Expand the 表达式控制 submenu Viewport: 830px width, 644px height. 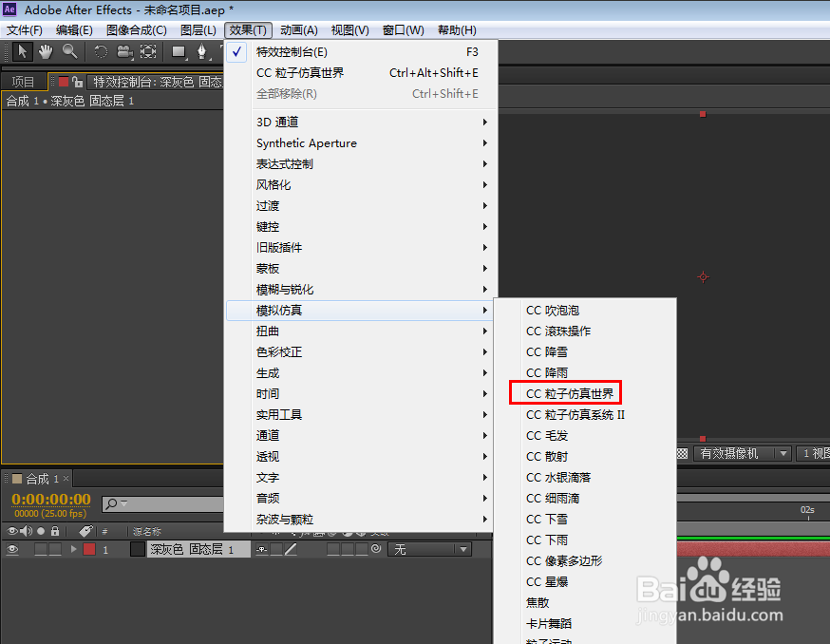click(x=362, y=164)
